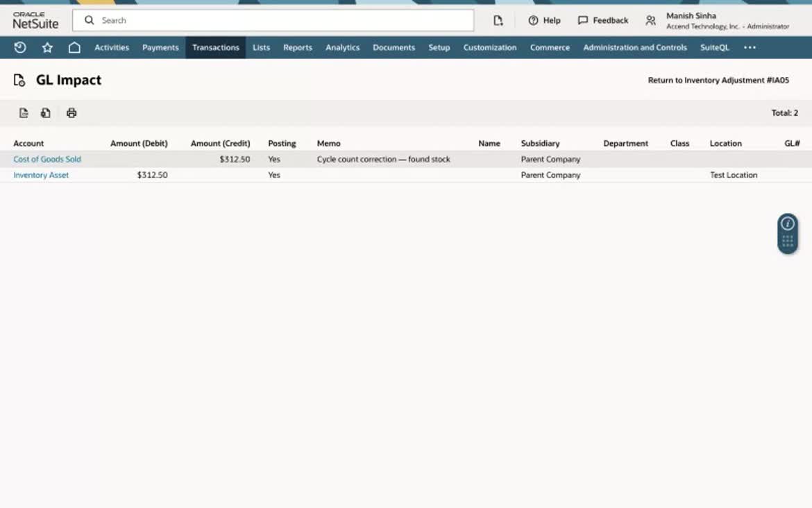Select the Test Location cell
Screen dimensions: 812x508
[734, 175]
